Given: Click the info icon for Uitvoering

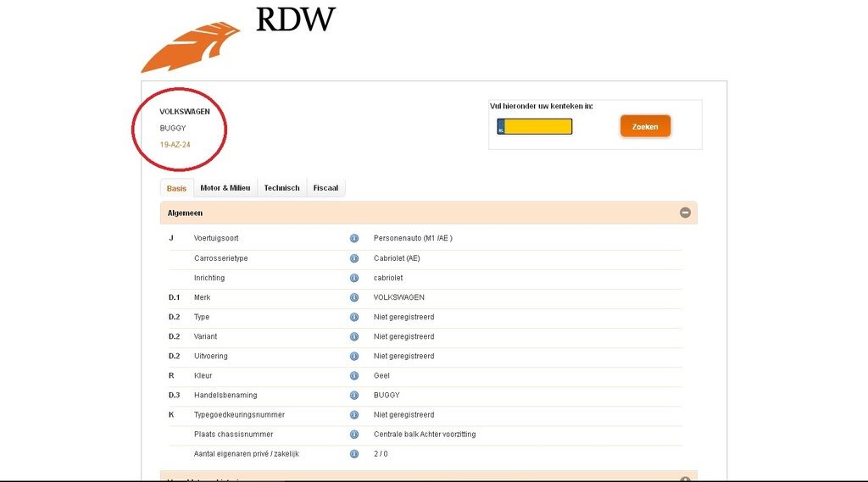Looking at the screenshot, I should pyautogui.click(x=354, y=357).
